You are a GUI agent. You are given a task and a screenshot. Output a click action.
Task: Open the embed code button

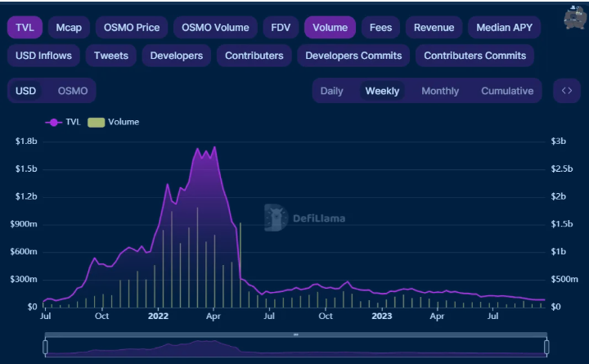click(x=567, y=91)
